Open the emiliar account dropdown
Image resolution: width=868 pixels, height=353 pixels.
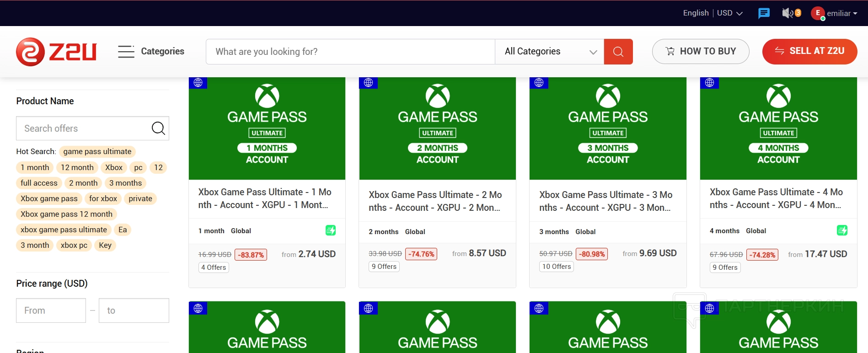pyautogui.click(x=842, y=13)
